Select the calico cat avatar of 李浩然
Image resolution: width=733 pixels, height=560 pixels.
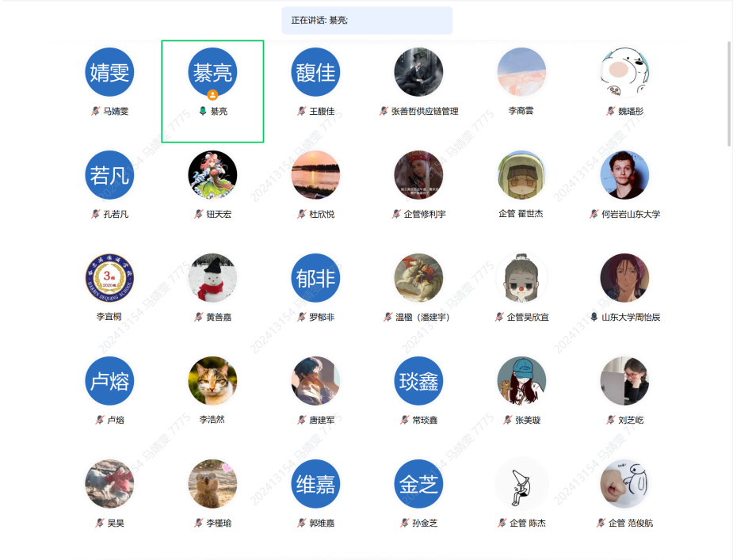pos(212,381)
